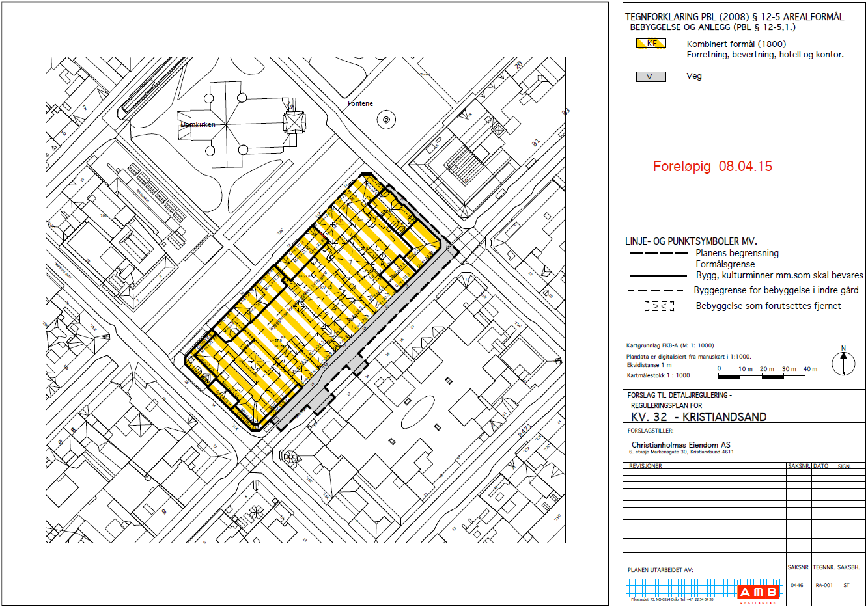Click the 'Ekvidistanse 1 m' note

pos(649,365)
